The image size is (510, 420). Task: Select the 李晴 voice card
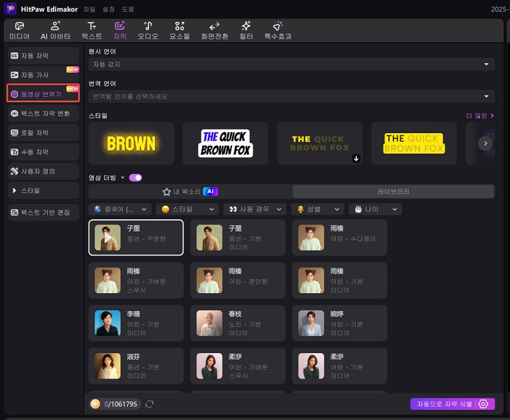point(136,322)
